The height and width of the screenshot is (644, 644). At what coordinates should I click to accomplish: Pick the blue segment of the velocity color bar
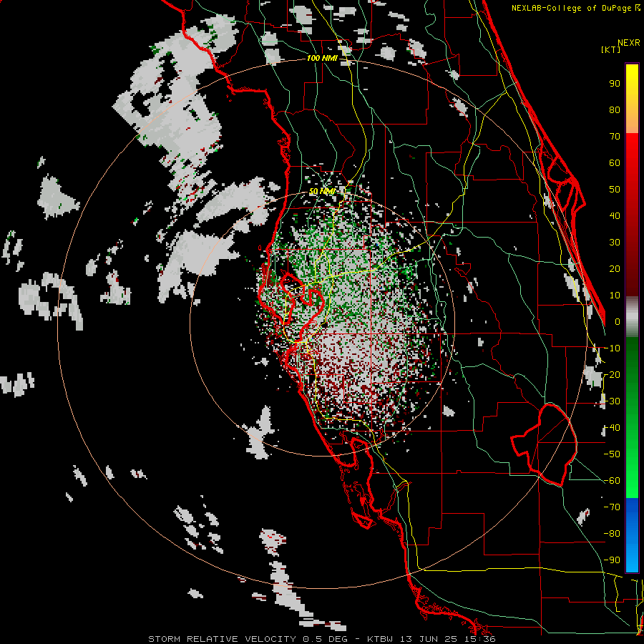pos(632,535)
